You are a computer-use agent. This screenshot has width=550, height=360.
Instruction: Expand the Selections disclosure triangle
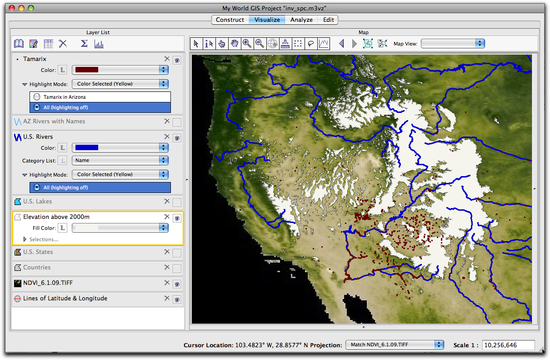click(x=25, y=239)
